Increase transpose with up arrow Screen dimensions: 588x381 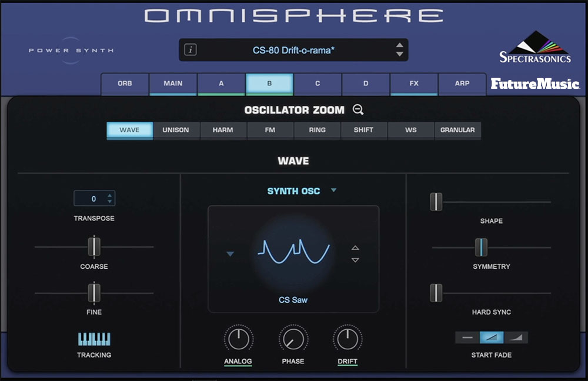click(x=109, y=195)
